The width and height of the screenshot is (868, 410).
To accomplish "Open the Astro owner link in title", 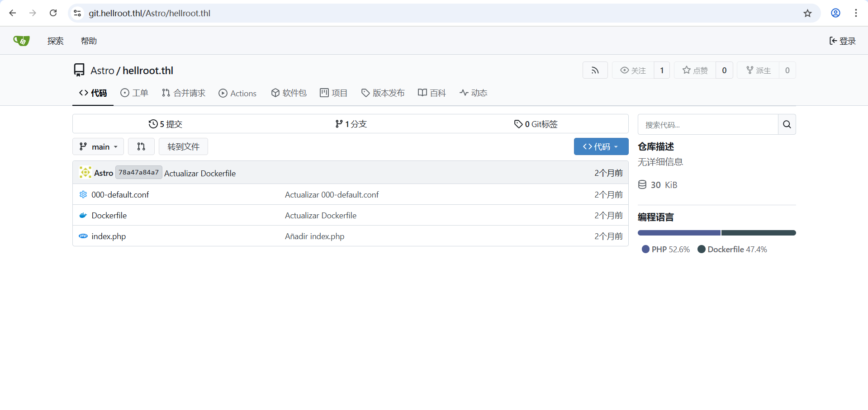I will (102, 71).
